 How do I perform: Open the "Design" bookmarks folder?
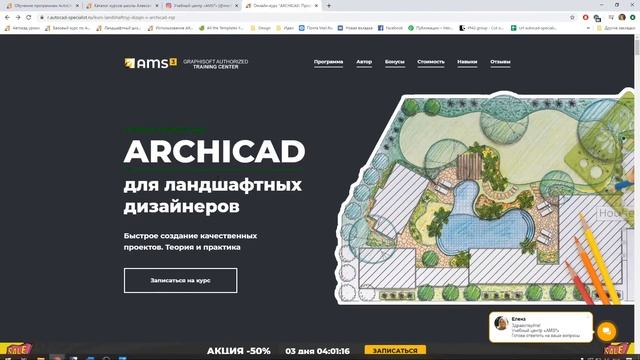[260, 28]
